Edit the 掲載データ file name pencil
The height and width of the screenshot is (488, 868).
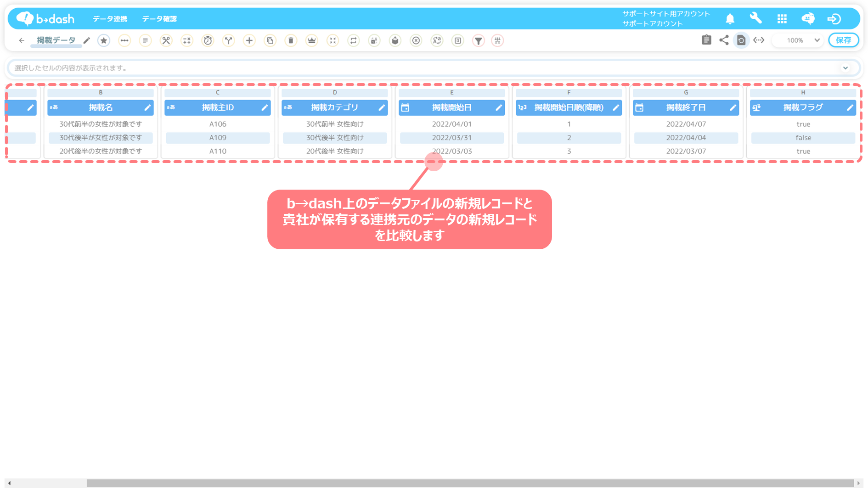(x=87, y=40)
